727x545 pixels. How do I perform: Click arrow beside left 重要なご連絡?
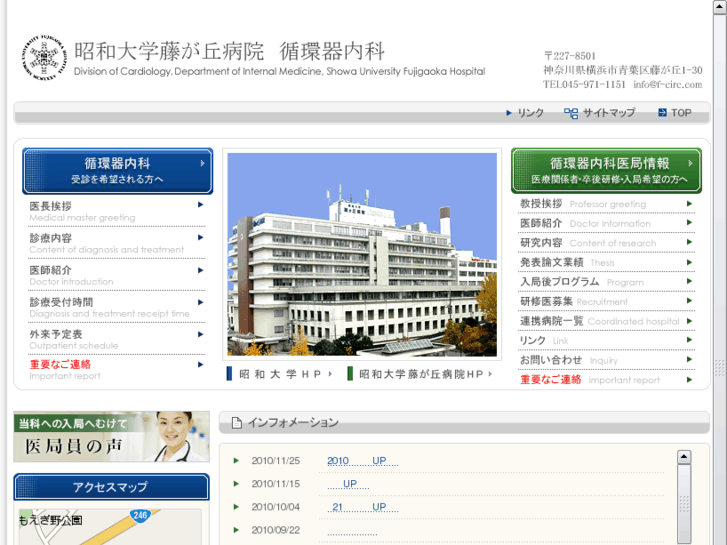click(x=200, y=365)
